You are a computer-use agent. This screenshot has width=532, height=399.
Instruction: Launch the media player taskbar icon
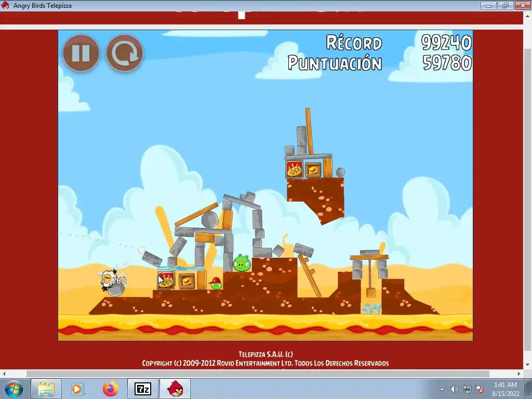pyautogui.click(x=77, y=389)
